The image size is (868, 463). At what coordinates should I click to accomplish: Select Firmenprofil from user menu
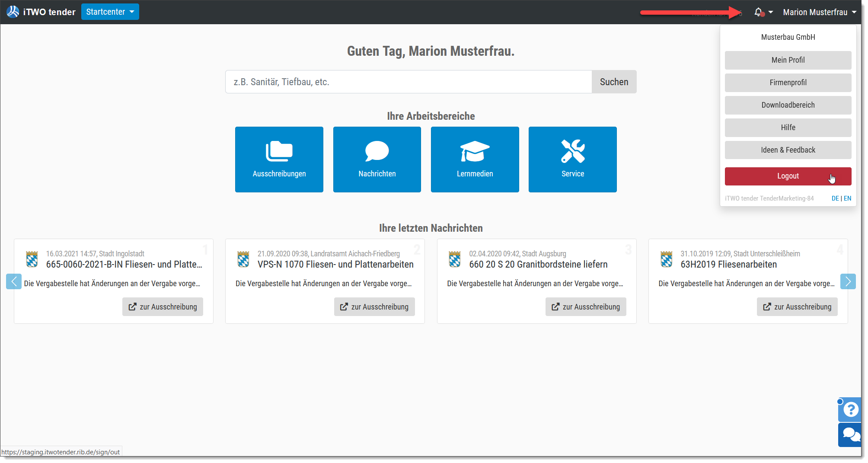(788, 83)
